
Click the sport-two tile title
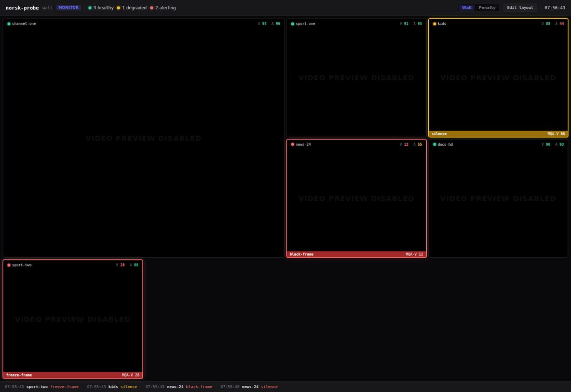click(x=22, y=265)
